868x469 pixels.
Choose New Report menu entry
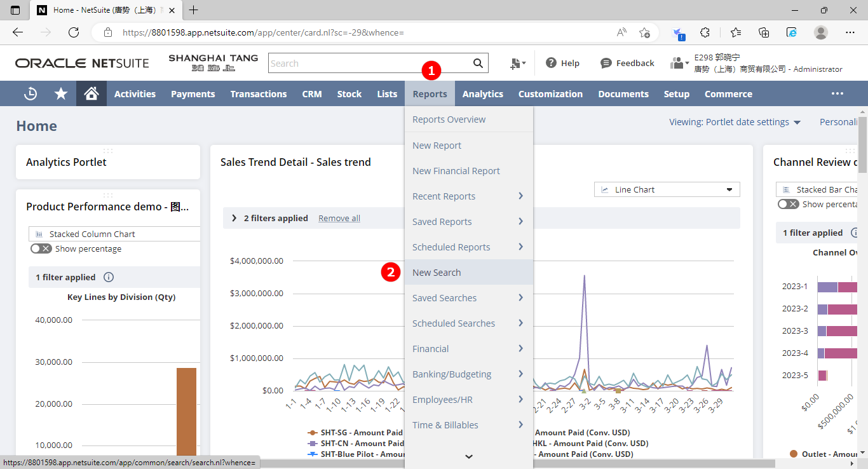coord(469,145)
